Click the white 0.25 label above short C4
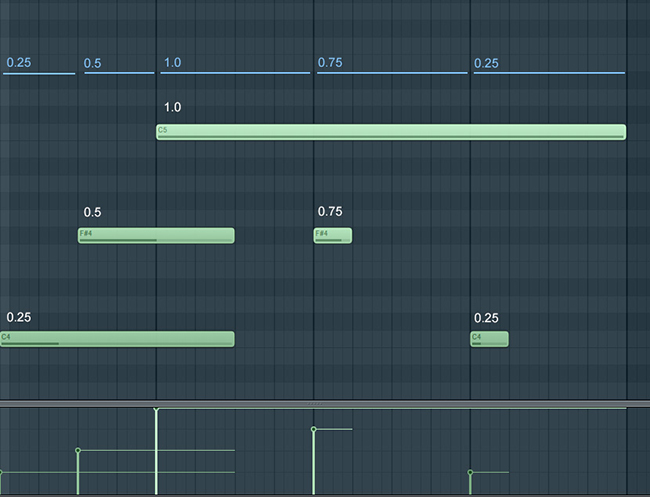This screenshot has width=650, height=497. 486,318
